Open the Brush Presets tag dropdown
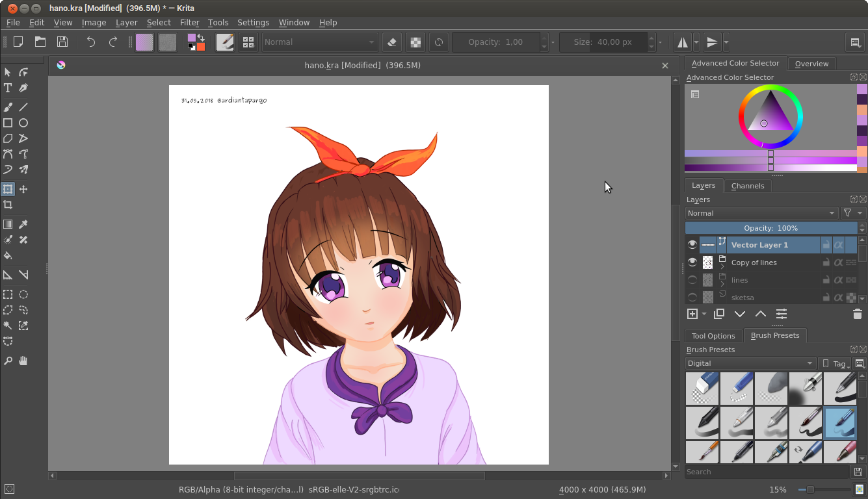Image resolution: width=868 pixels, height=499 pixels. 834,363
